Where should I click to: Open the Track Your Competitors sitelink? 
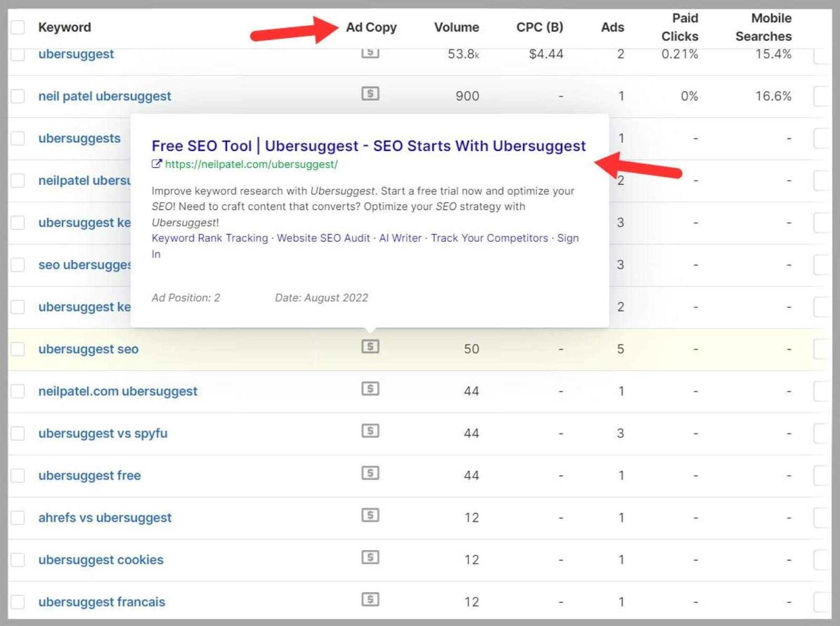[x=489, y=238]
